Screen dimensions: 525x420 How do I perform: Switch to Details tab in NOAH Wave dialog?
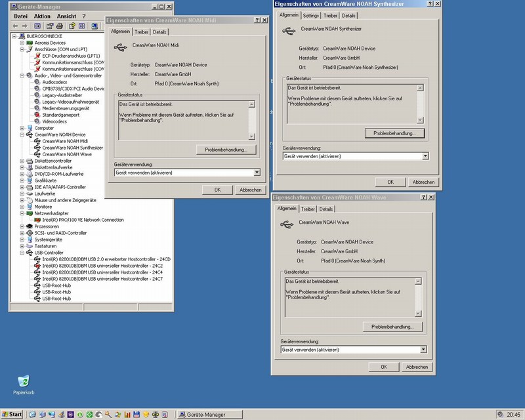(x=325, y=209)
